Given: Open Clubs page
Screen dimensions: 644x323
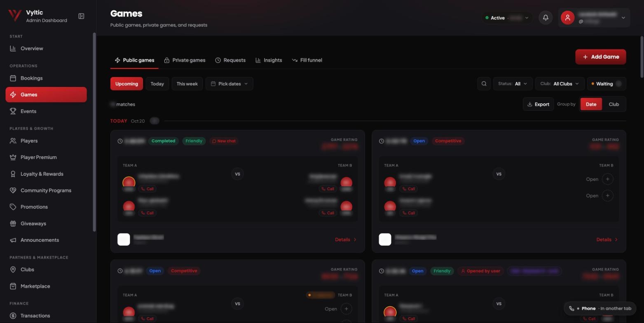Looking at the screenshot, I should 46,269.
